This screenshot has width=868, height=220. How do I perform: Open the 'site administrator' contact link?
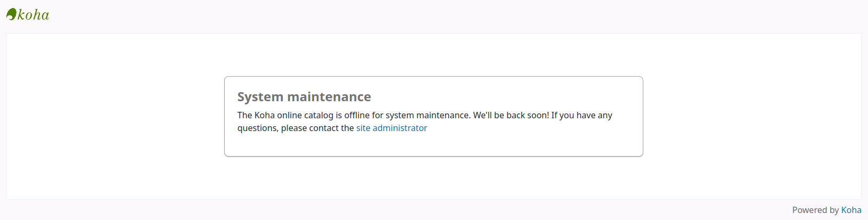point(391,128)
